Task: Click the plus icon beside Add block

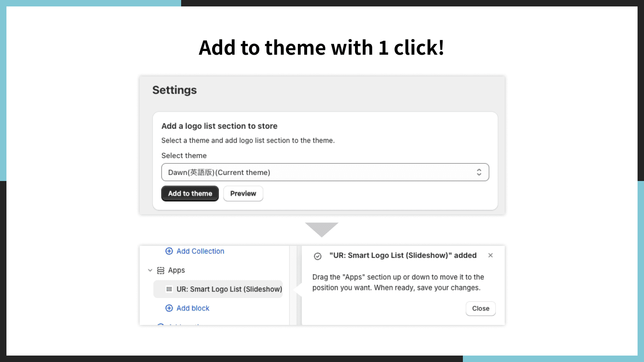Action: [x=169, y=308]
